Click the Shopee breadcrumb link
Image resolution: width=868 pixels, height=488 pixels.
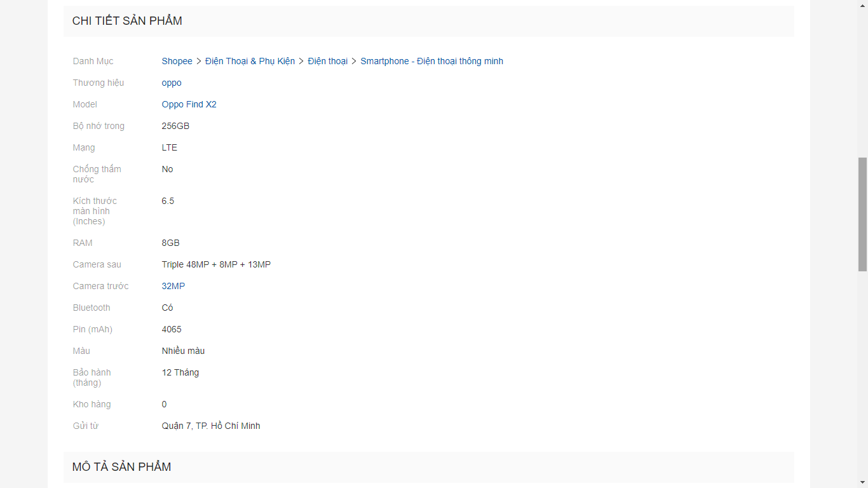pyautogui.click(x=177, y=61)
